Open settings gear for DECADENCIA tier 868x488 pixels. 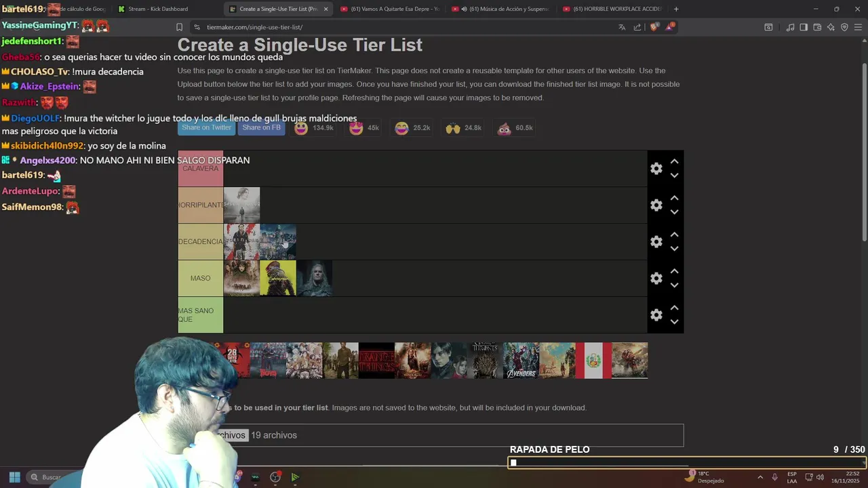point(656,242)
